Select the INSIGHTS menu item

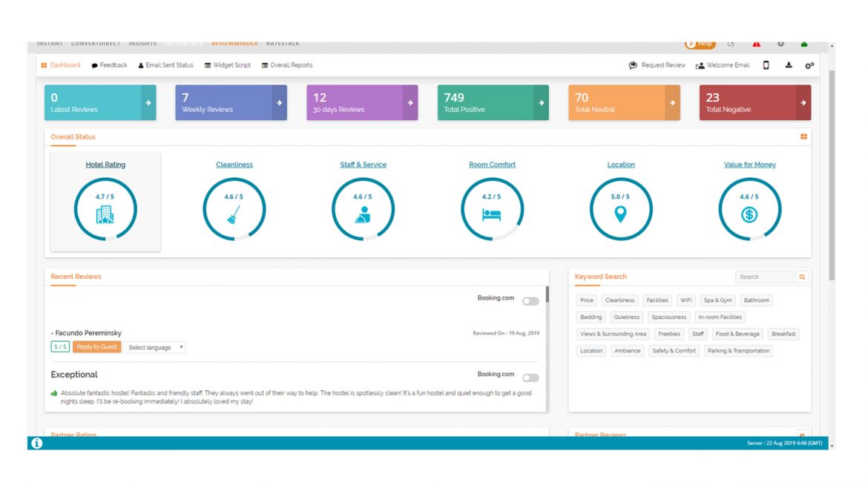pos(142,43)
